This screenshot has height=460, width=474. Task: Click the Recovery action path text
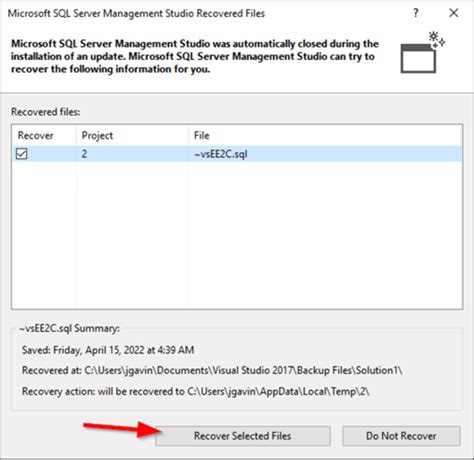click(x=195, y=391)
